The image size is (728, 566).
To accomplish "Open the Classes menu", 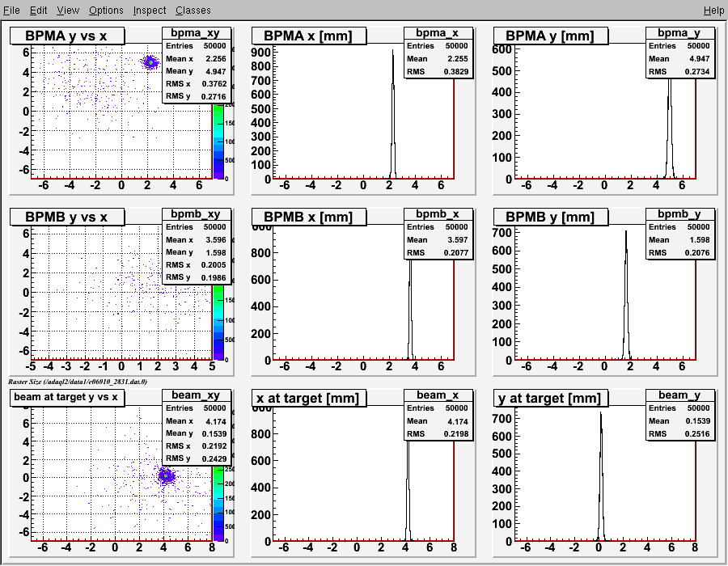I will 193,11.
